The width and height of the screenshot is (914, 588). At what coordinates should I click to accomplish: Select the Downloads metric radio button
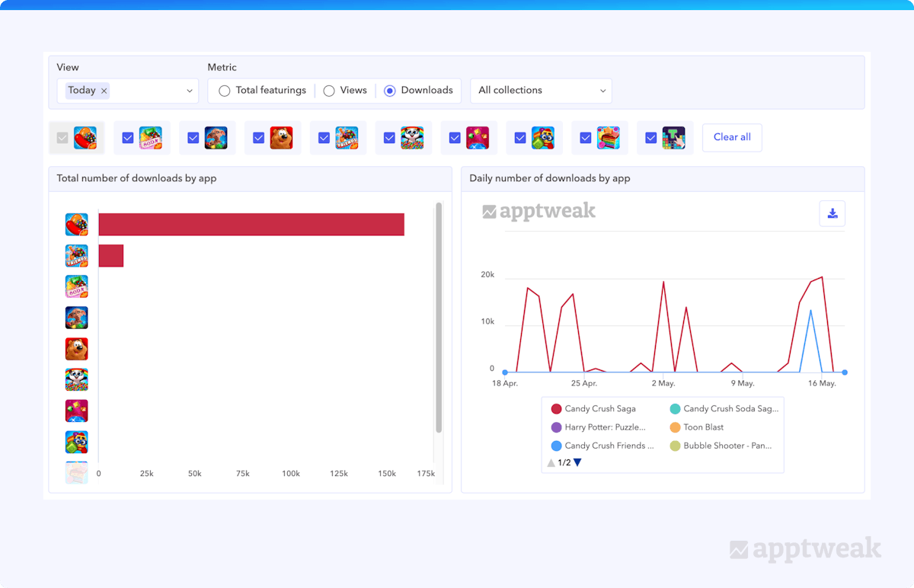click(390, 91)
